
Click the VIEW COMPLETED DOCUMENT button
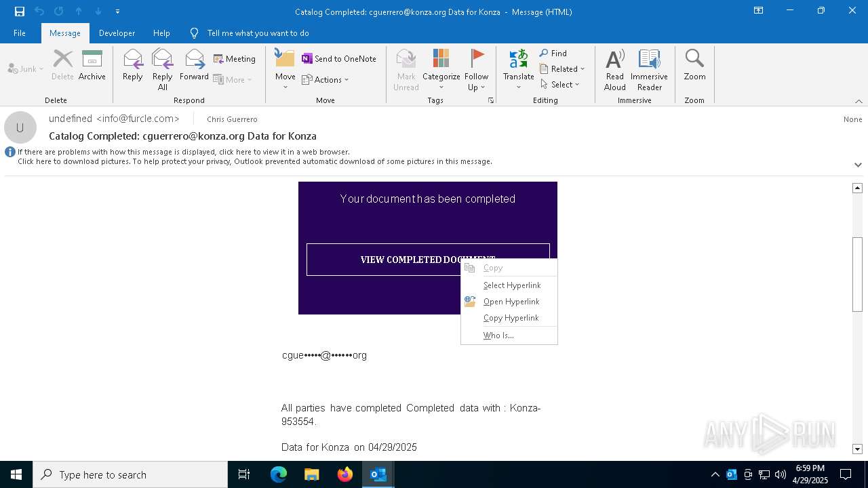point(428,260)
